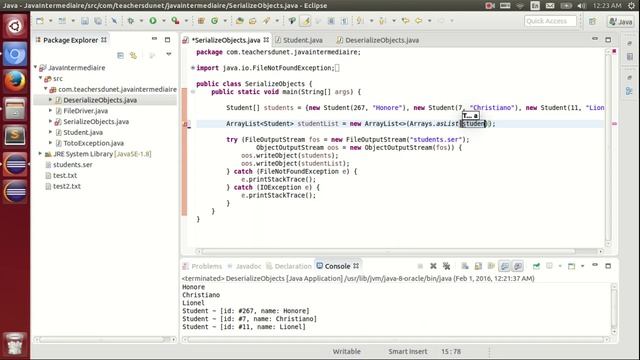Click Remove Launch X icon in Console

coord(433,266)
